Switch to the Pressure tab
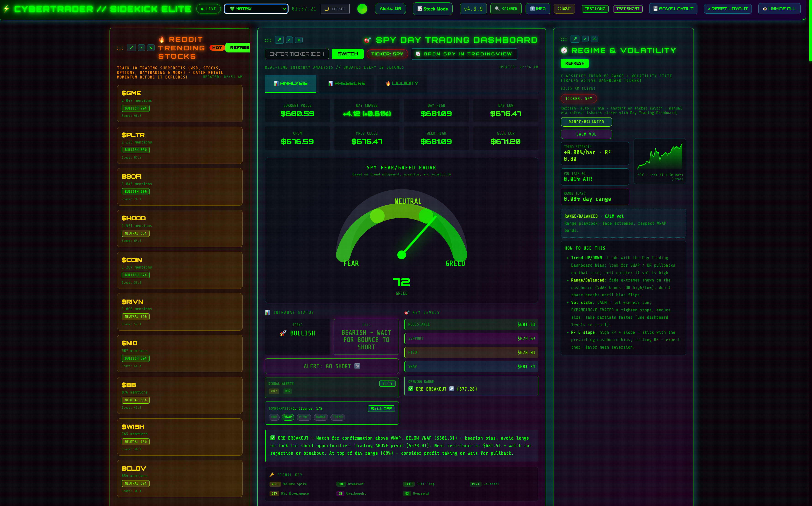Screen dimensions: 812x506 (346, 83)
